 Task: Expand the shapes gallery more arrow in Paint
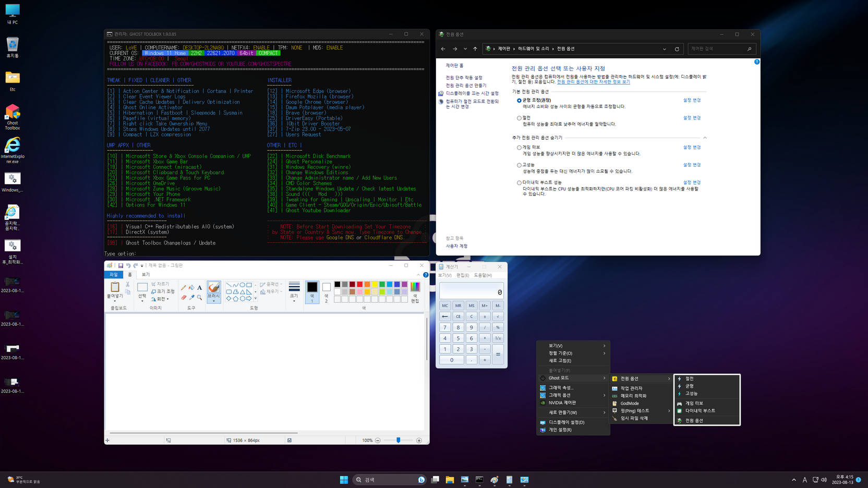point(255,299)
